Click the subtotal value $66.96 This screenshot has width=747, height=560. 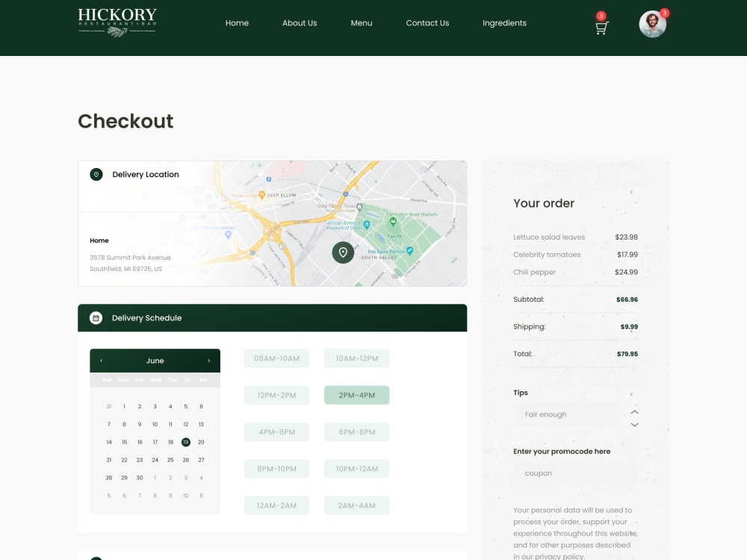(627, 299)
